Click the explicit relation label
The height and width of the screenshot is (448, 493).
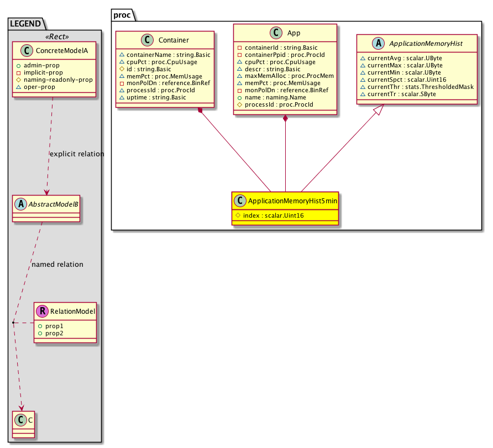[76, 154]
